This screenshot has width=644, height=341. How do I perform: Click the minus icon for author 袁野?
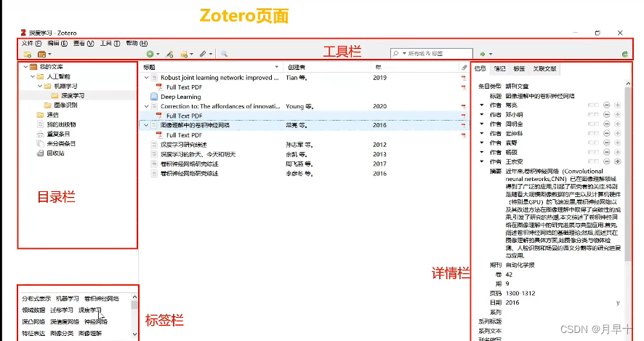click(x=607, y=143)
